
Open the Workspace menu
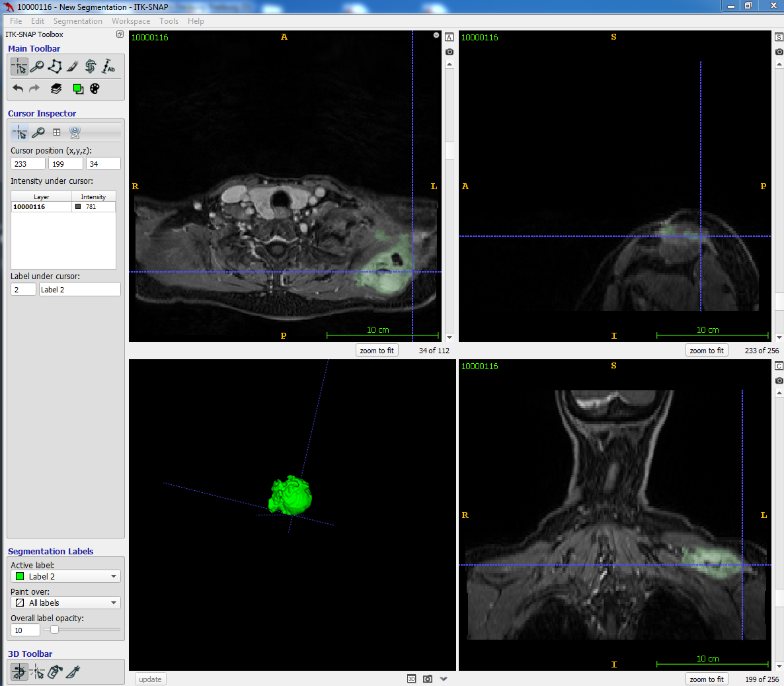(x=130, y=21)
